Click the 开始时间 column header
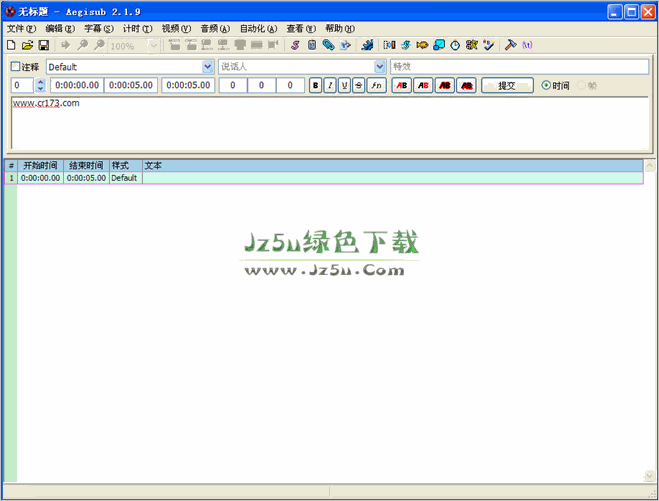 (40, 165)
